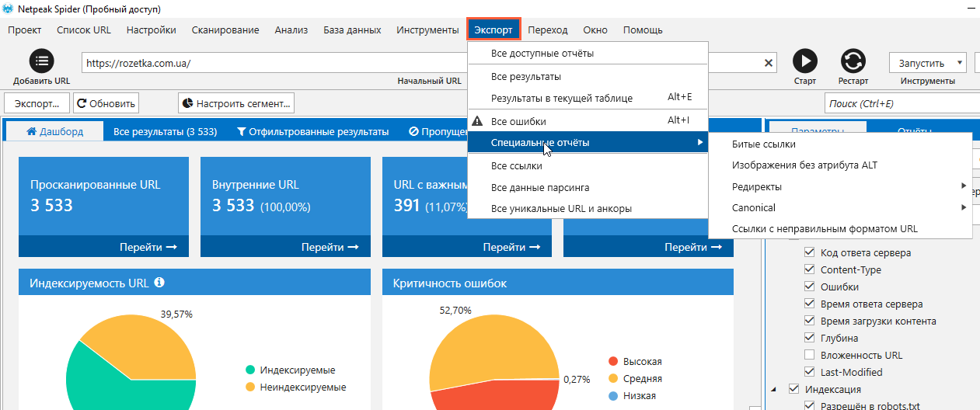Close the open Экспорт menu
This screenshot has height=410, width=980.
click(493, 30)
